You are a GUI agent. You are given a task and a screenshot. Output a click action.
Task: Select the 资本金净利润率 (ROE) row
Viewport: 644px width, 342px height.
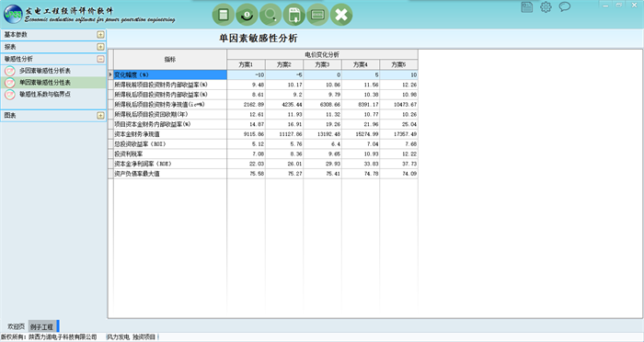coord(170,164)
